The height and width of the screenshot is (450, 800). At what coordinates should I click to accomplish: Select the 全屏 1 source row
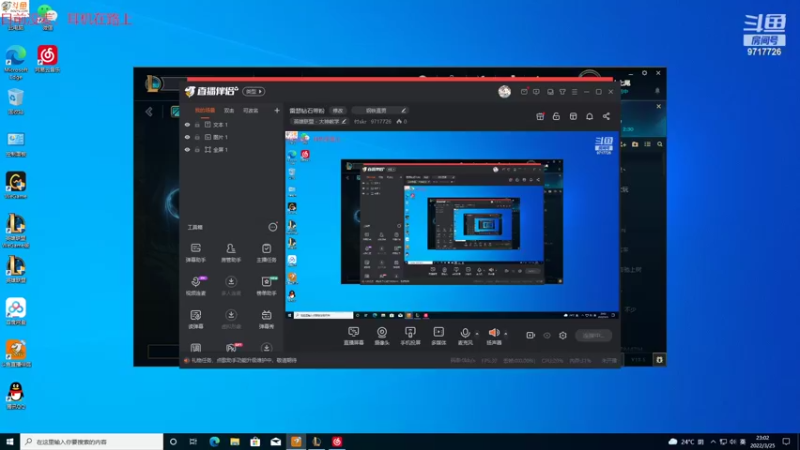click(x=232, y=150)
